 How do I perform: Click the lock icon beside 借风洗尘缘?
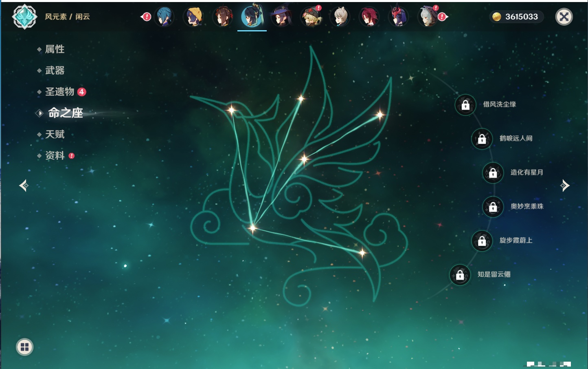465,105
